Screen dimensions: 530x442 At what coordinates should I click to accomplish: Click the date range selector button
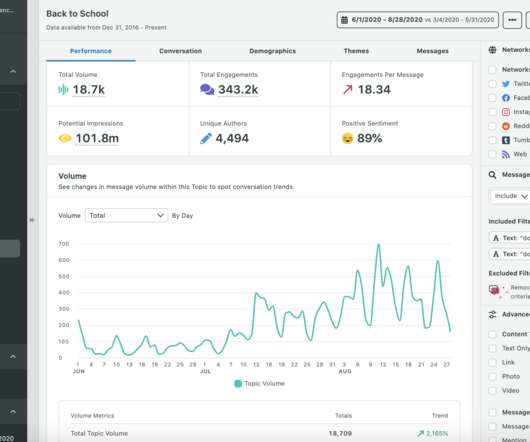click(417, 20)
